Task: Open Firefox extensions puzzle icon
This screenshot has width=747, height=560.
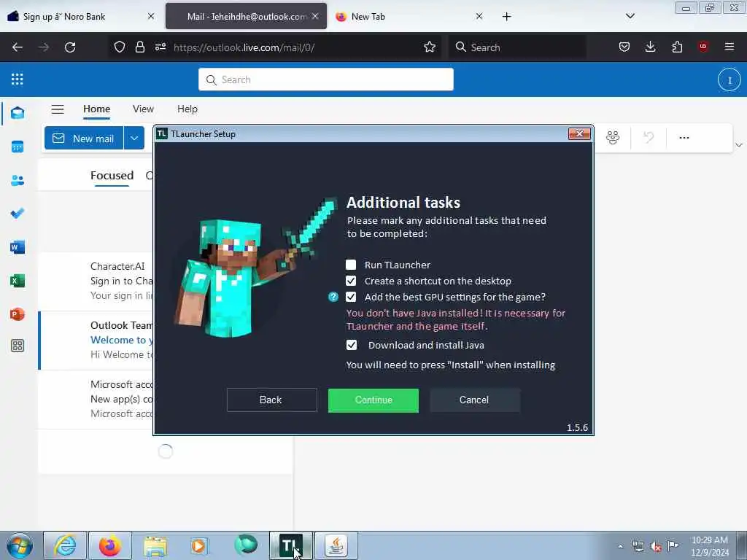Action: 677,47
